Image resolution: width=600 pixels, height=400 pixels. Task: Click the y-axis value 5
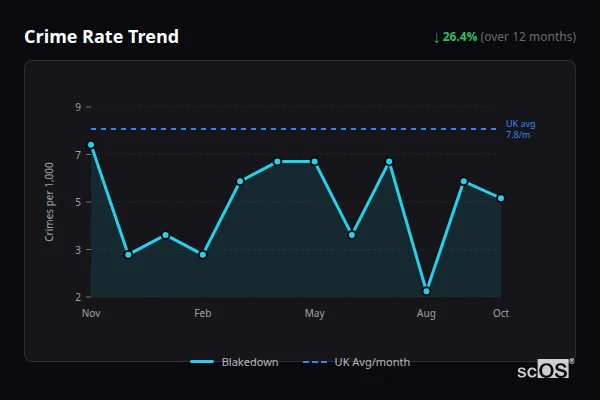(x=78, y=202)
